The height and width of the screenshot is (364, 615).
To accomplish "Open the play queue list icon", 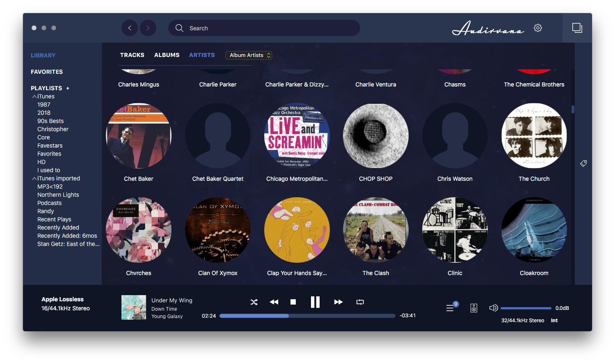I will pos(450,308).
